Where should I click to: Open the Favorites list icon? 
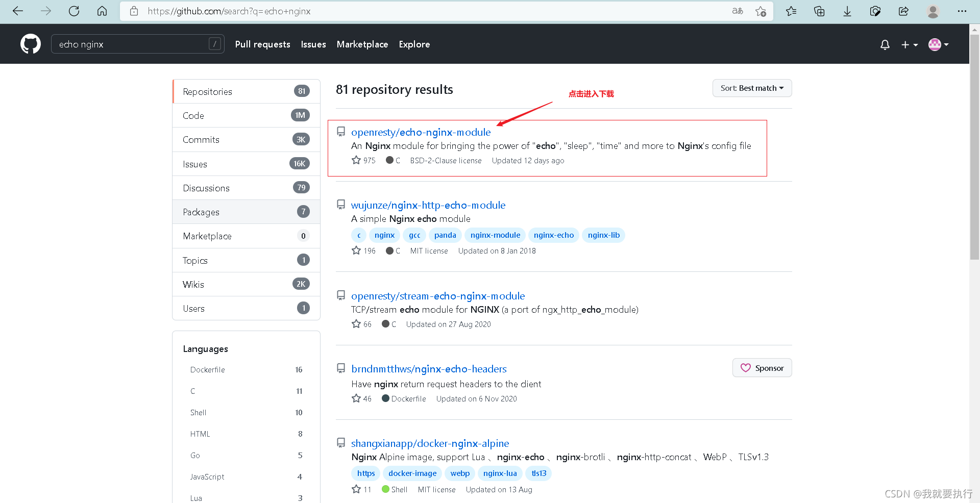pos(791,11)
